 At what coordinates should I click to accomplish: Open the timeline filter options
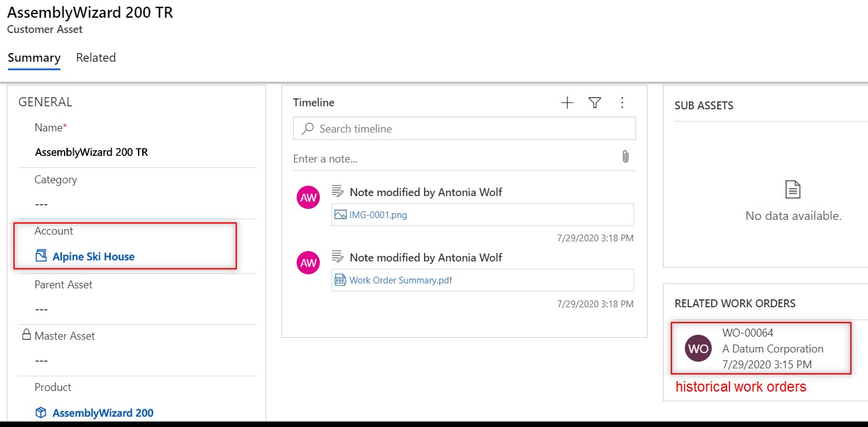point(594,103)
